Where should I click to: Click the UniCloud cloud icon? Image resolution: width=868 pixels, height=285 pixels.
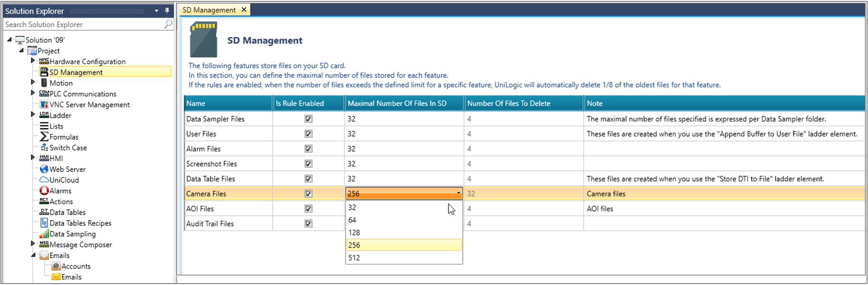44,180
